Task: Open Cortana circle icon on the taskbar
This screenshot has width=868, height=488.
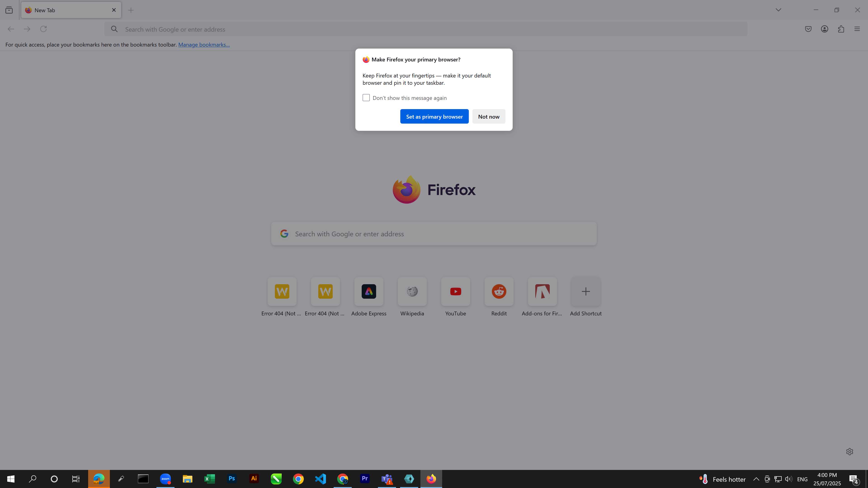Action: pyautogui.click(x=54, y=479)
